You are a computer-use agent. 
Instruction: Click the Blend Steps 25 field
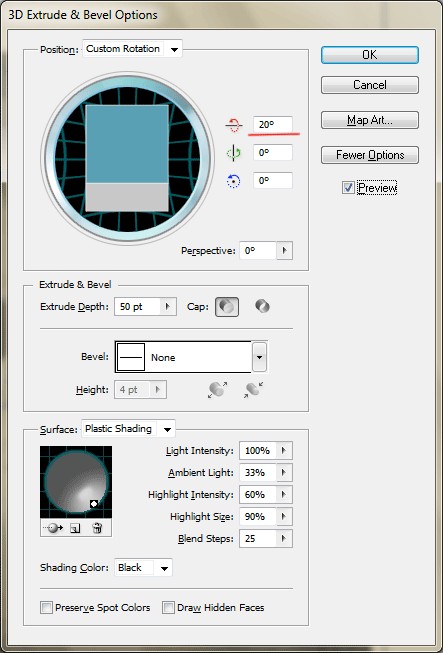pyautogui.click(x=258, y=538)
